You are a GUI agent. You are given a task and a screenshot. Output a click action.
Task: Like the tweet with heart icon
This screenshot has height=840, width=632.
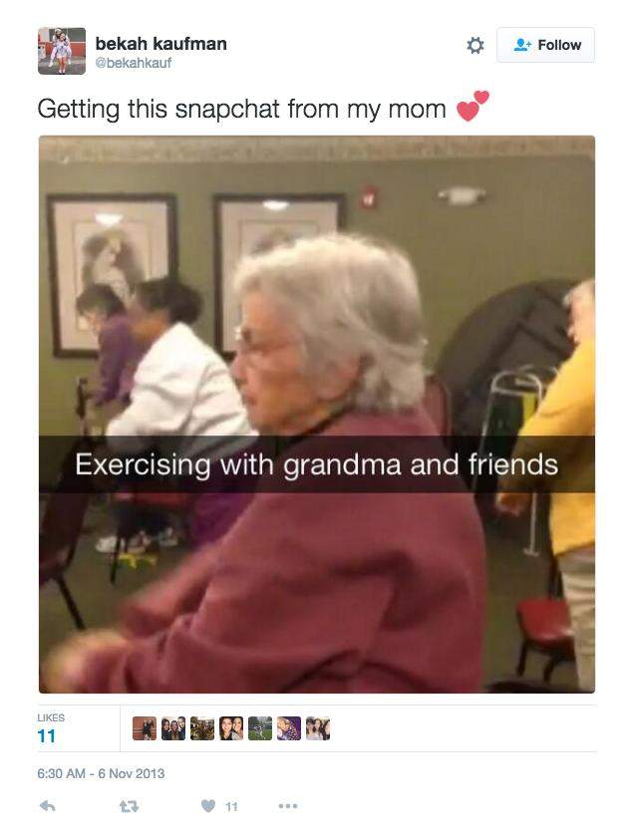pyautogui.click(x=208, y=806)
